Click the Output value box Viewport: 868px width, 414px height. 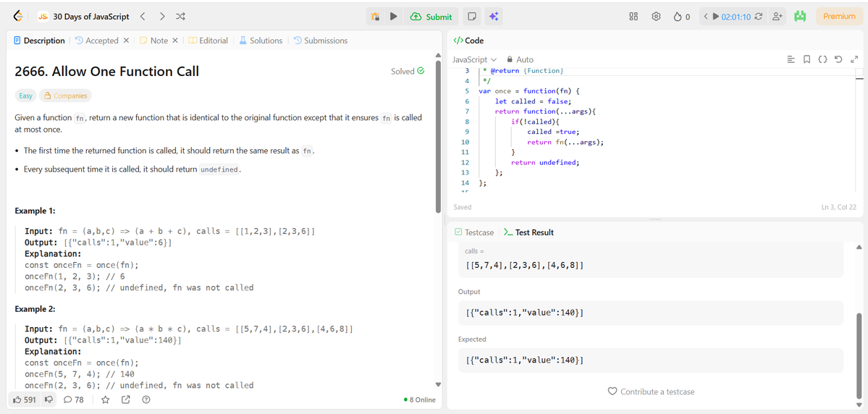click(651, 313)
